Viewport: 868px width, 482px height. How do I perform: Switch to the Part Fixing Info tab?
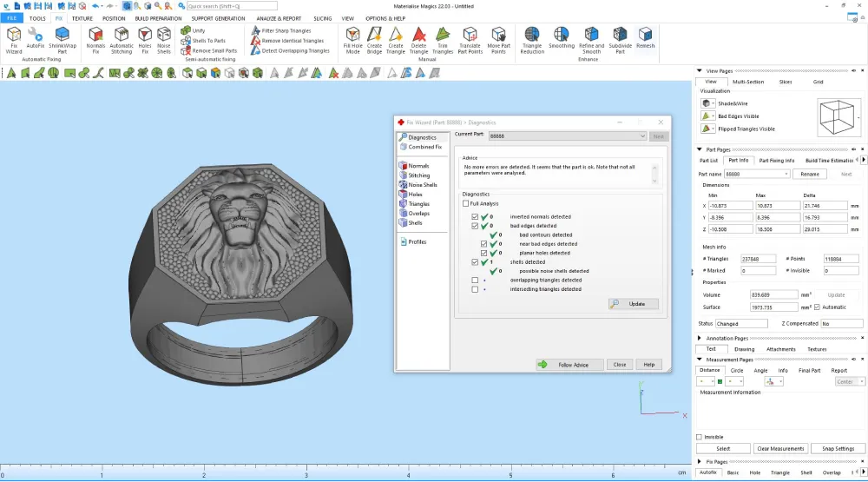click(x=777, y=161)
